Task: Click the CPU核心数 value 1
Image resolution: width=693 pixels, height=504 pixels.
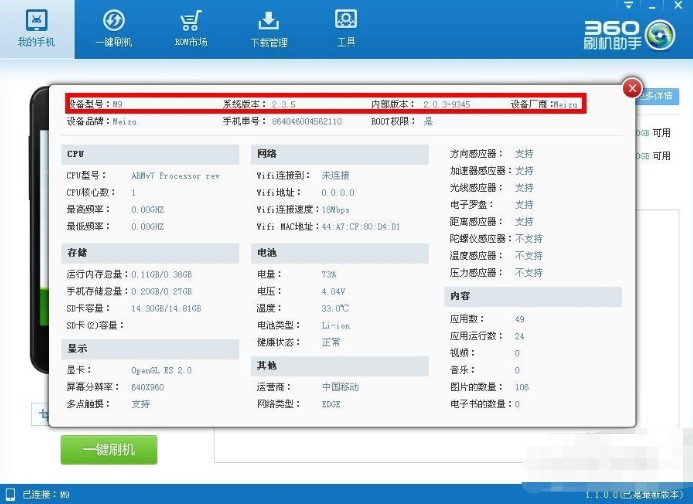Action: tap(133, 193)
